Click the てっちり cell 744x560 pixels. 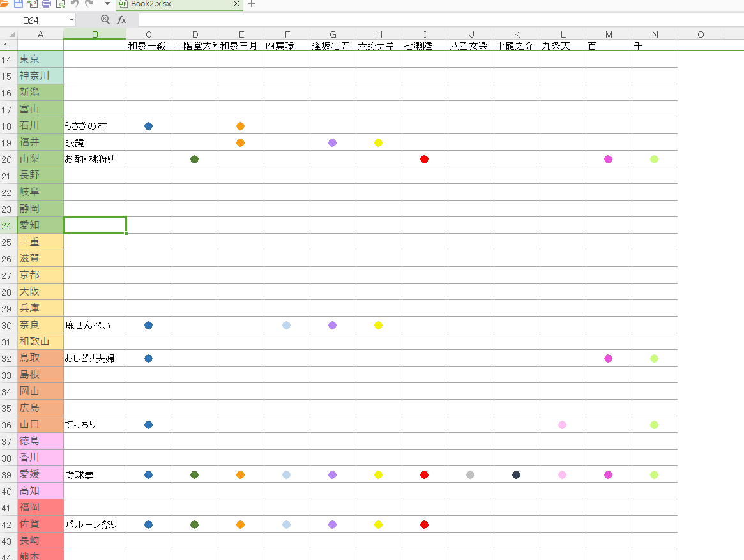pos(95,425)
